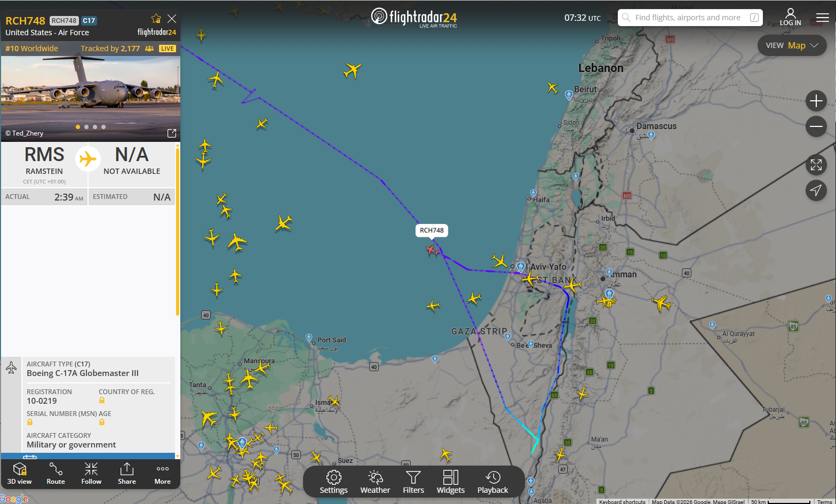This screenshot has height=504, width=836.
Task: Open the More options menu
Action: (163, 474)
